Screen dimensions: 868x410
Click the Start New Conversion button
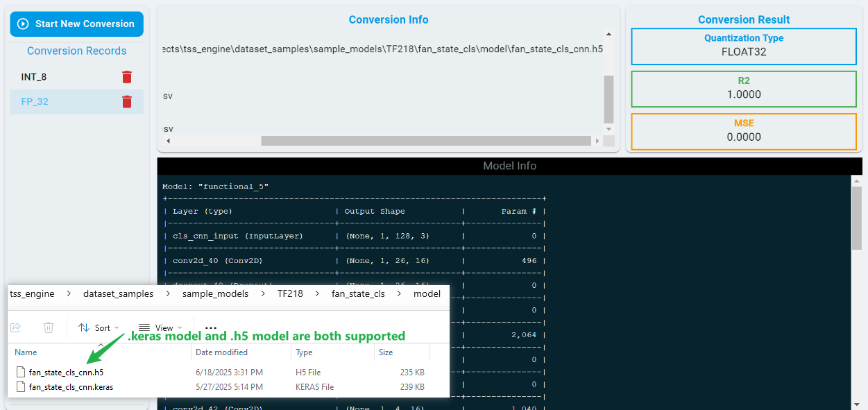point(76,24)
